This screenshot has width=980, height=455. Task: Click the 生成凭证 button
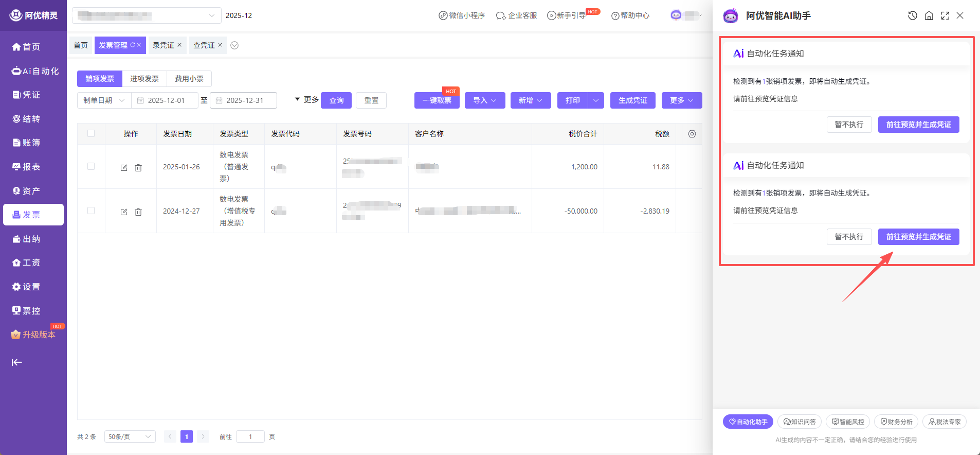tap(632, 100)
